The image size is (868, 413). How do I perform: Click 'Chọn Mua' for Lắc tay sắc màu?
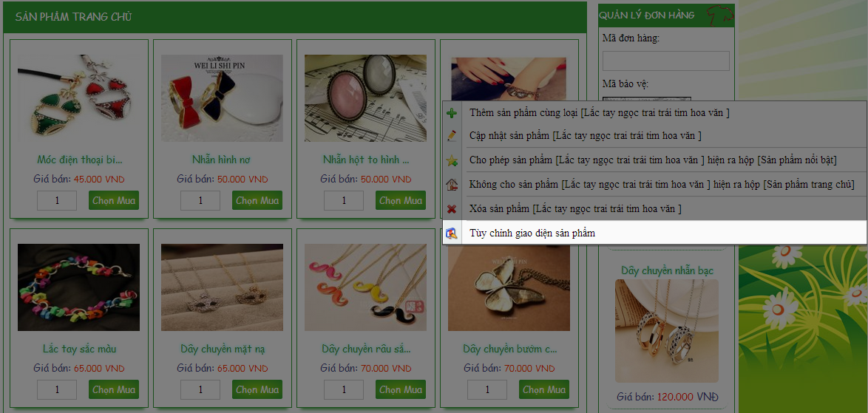(113, 389)
